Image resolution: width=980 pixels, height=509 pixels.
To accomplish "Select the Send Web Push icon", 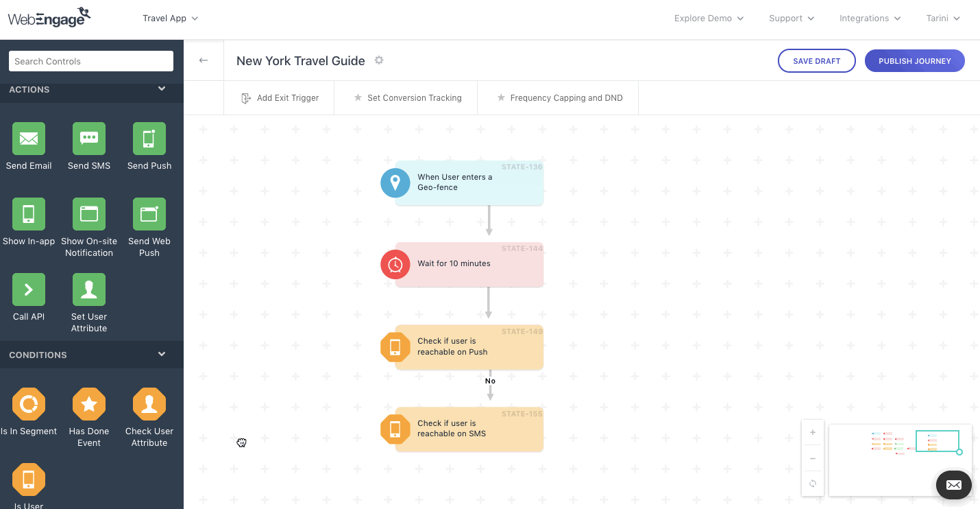I will [x=149, y=214].
